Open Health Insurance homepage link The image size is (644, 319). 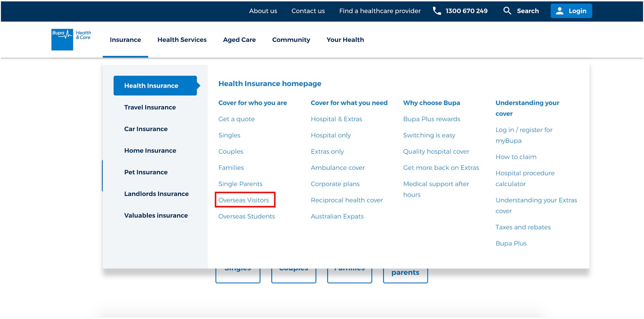(x=270, y=84)
